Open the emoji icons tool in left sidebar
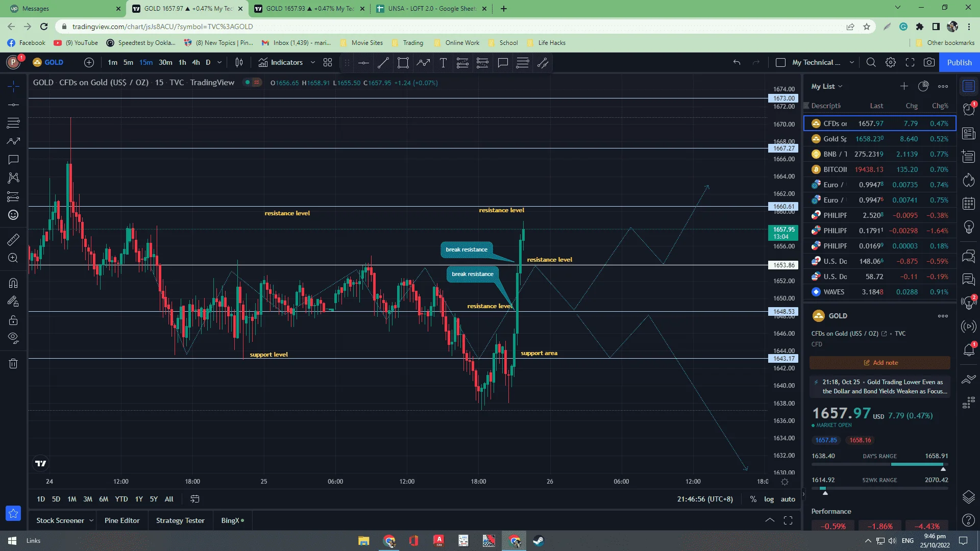Viewport: 980px width, 551px height. click(13, 215)
